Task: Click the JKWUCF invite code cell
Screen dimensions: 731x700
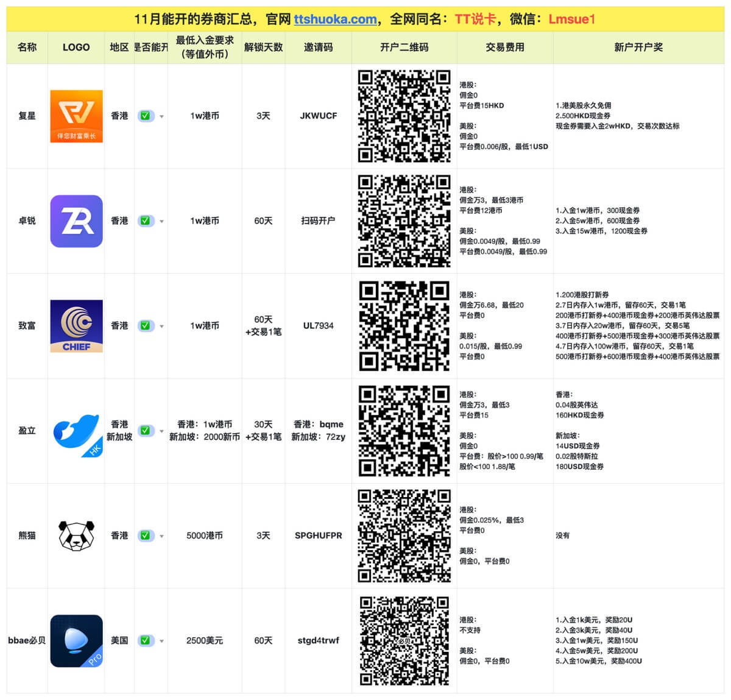Action: [318, 116]
